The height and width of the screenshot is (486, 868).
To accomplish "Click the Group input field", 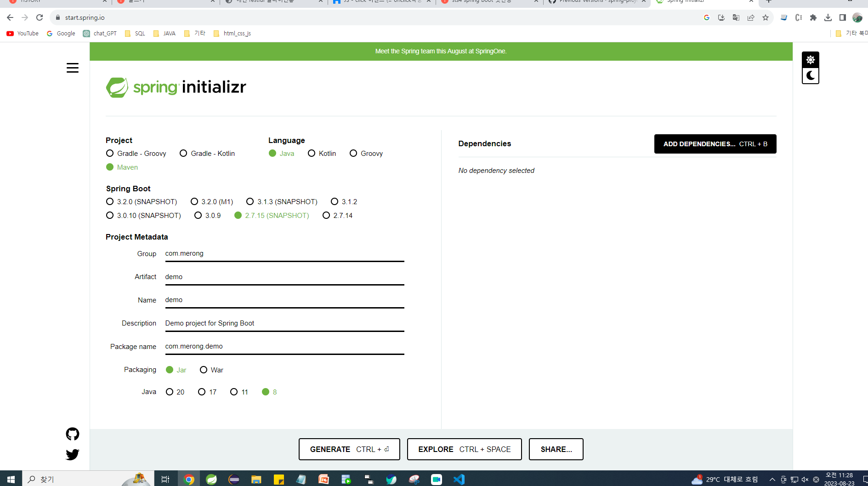I will pos(284,254).
